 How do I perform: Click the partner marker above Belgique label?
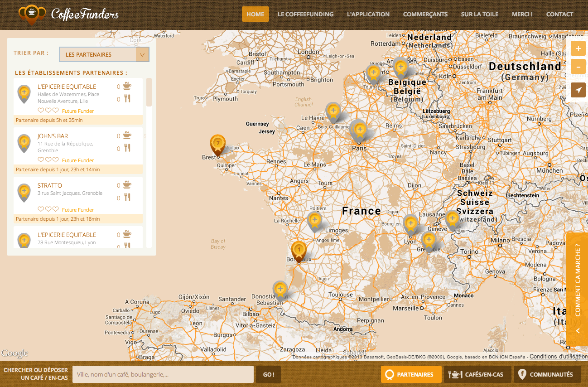[x=400, y=68]
